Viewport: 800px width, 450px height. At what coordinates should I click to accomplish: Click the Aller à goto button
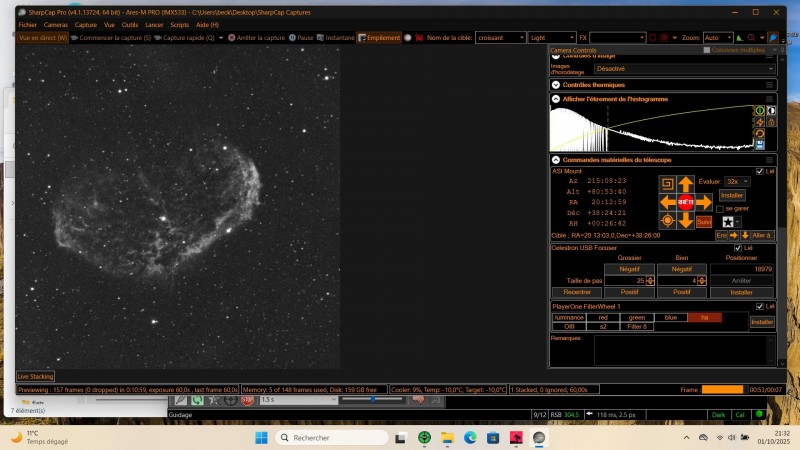[762, 235]
